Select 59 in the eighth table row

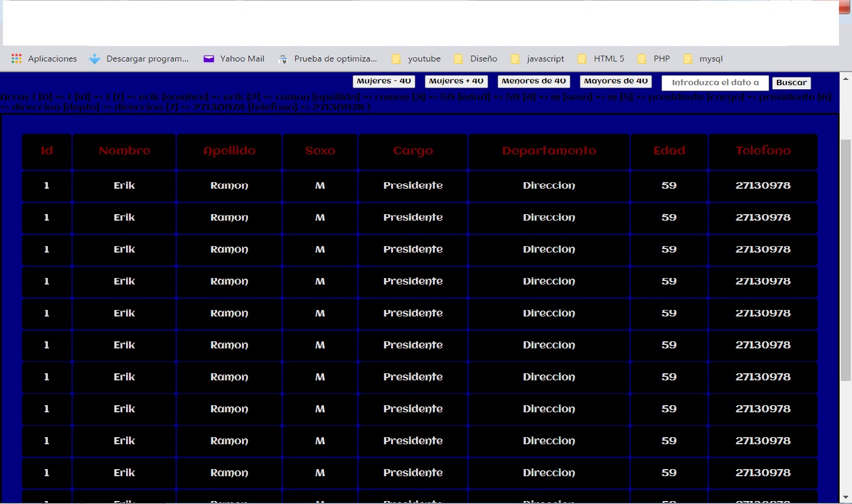669,409
